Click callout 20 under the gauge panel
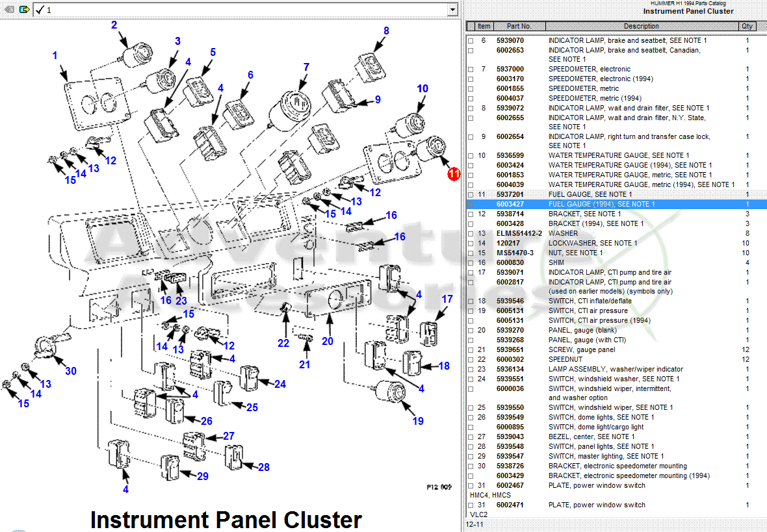Image resolution: width=767 pixels, height=532 pixels. coord(327,341)
